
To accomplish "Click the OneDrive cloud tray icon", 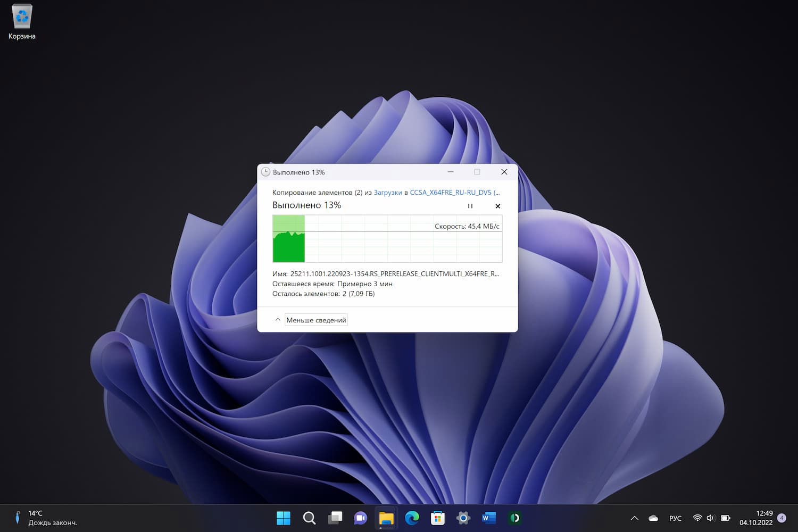I will pos(653,518).
